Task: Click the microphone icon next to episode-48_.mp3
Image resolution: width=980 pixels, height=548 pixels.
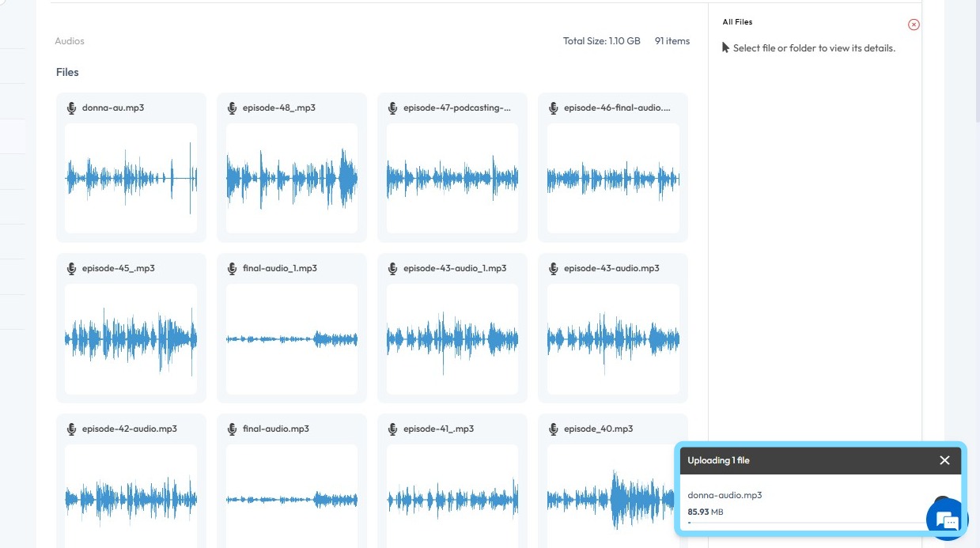Action: [x=232, y=108]
